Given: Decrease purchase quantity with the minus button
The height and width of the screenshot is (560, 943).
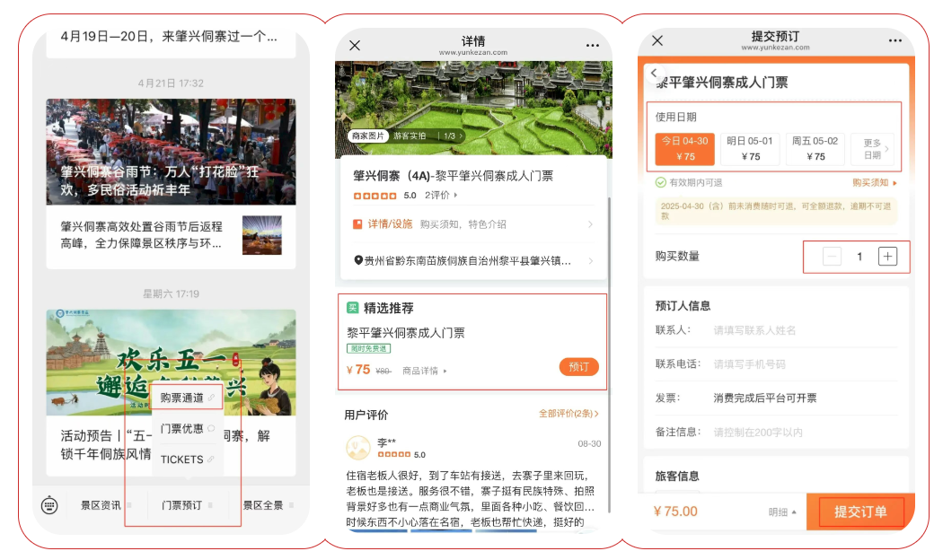Looking at the screenshot, I should (x=833, y=257).
